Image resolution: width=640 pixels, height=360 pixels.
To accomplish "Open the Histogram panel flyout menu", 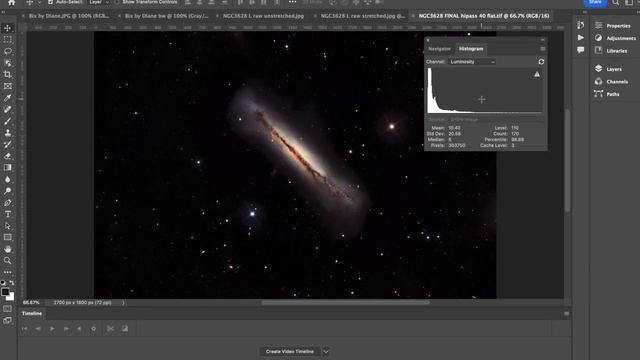I will (x=542, y=49).
